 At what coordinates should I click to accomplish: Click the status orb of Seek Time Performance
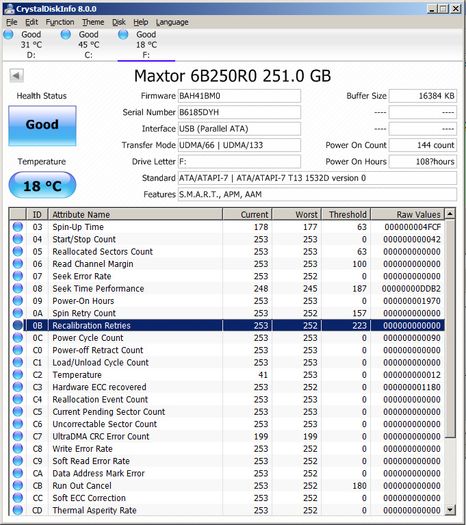(x=18, y=288)
